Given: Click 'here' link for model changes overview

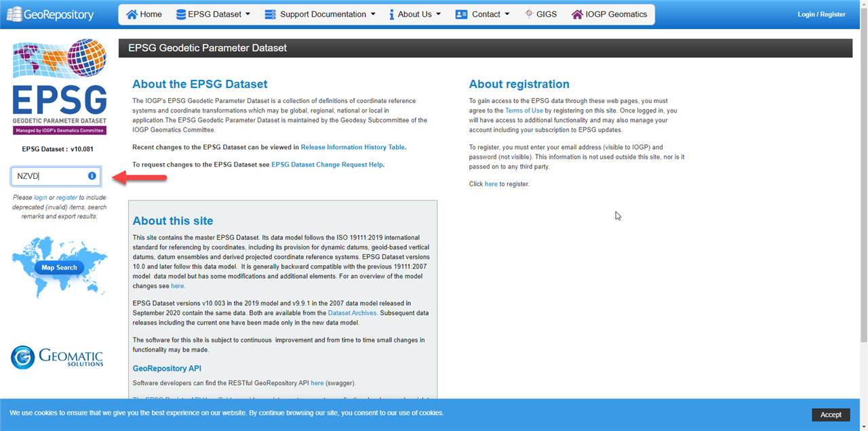Looking at the screenshot, I should coord(178,286).
